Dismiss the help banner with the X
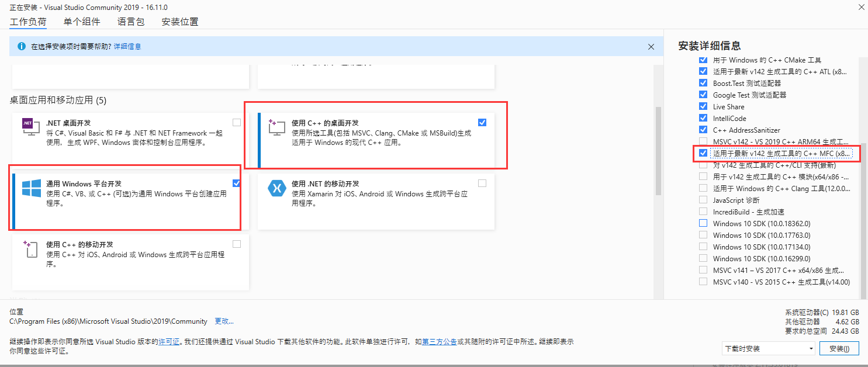The image size is (868, 367). tap(651, 46)
